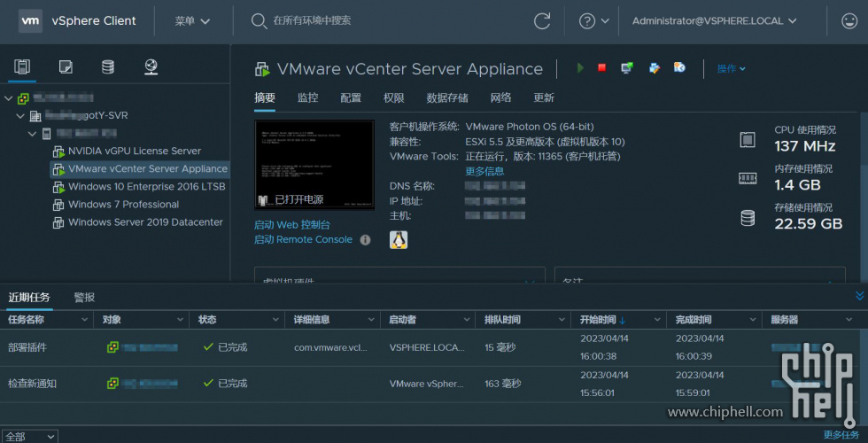Click the take snapshot icon
This screenshot has height=443, width=868.
680,67
